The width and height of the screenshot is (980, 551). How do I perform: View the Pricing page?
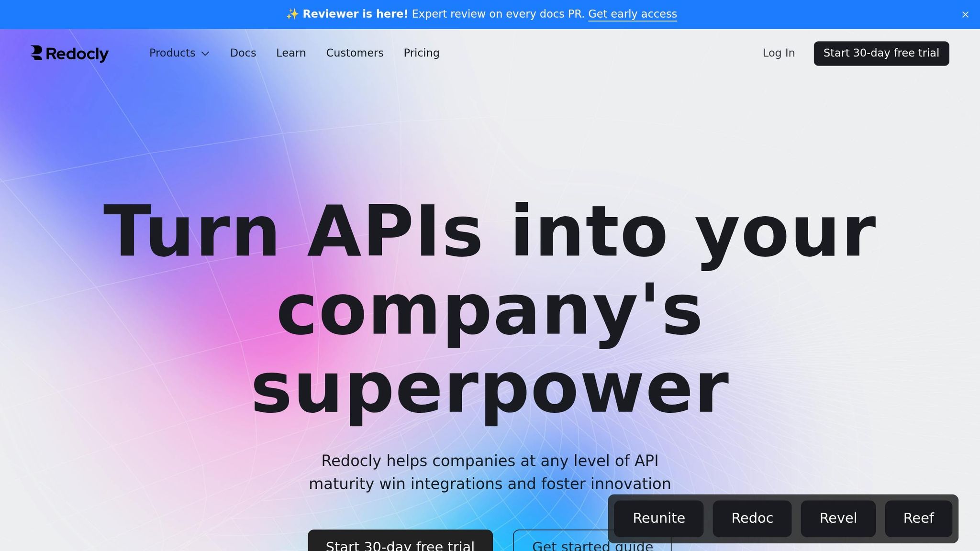point(422,53)
